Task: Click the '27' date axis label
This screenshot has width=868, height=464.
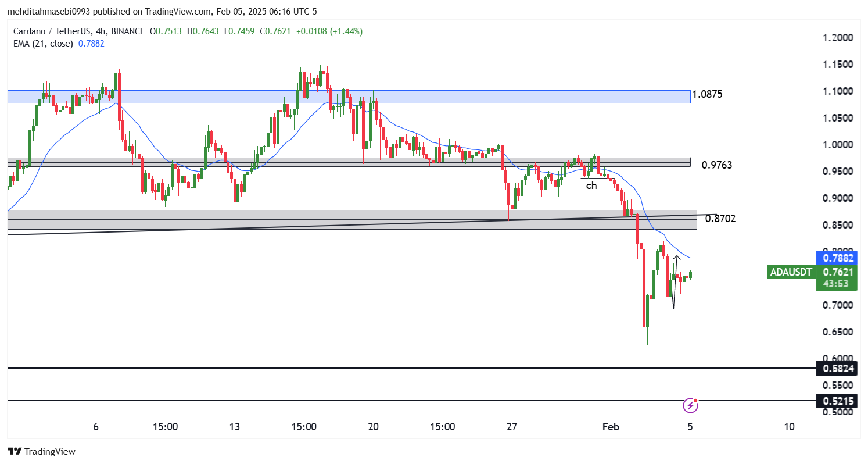Action: [x=512, y=427]
